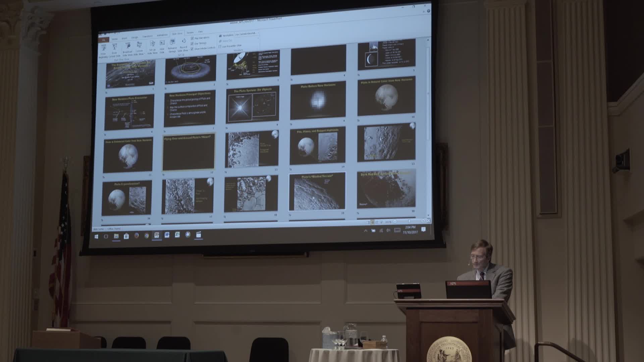644x362 pixels.
Task: Select 'Pluto Before New Horizons' slide thumbnail
Action: 318,101
